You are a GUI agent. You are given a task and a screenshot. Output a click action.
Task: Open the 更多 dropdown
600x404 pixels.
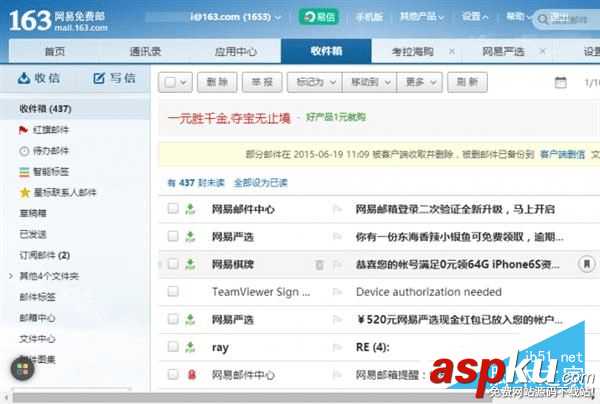(x=420, y=82)
